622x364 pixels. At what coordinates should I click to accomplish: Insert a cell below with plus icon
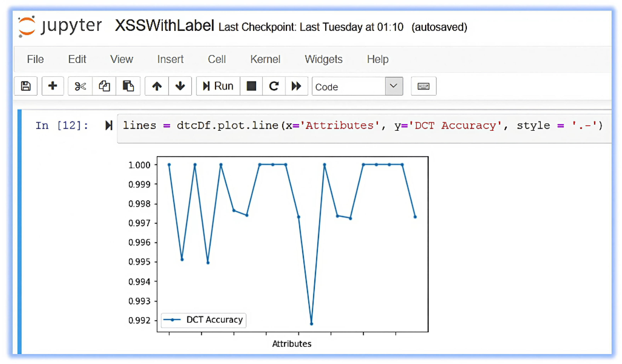[x=53, y=86]
